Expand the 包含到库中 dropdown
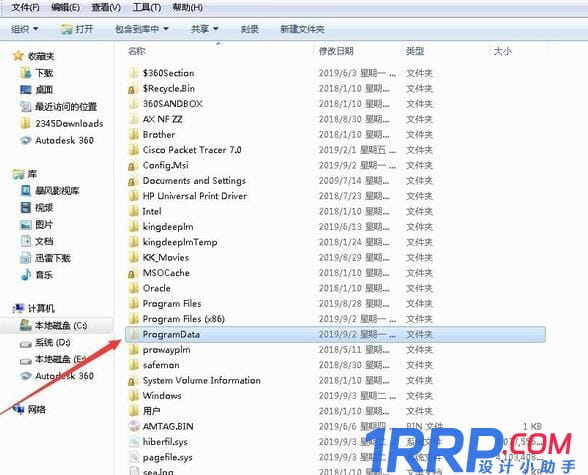Viewport: 588px width, 475px height. tap(142, 29)
